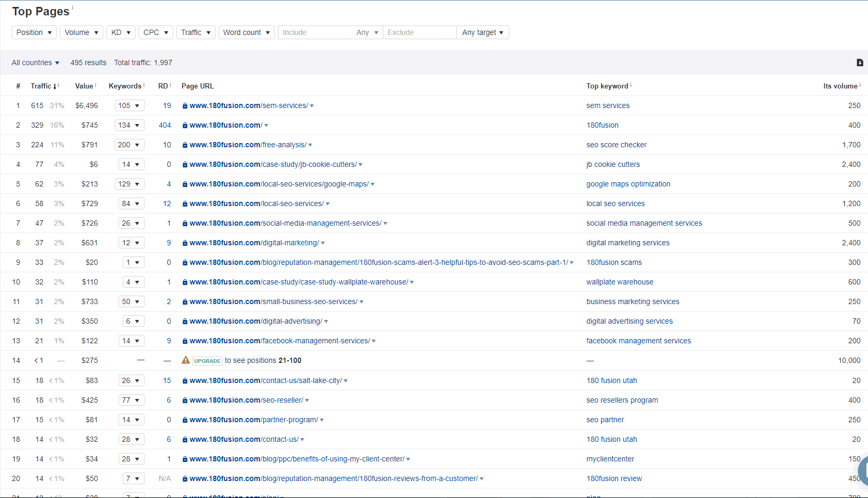Click the export report icon
The width and height of the screenshot is (868, 498).
[860, 63]
